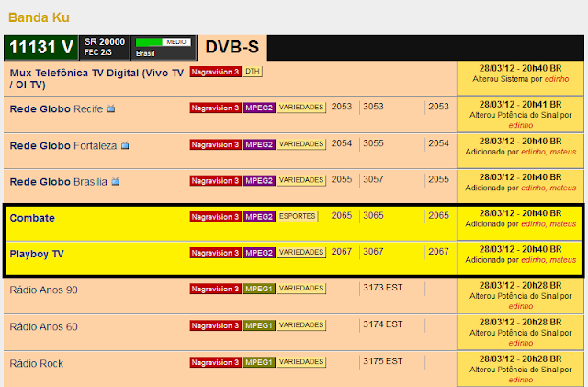Click MPEG2 tag on Rede Globo Brasilia row
588x387 pixels.
(259, 180)
